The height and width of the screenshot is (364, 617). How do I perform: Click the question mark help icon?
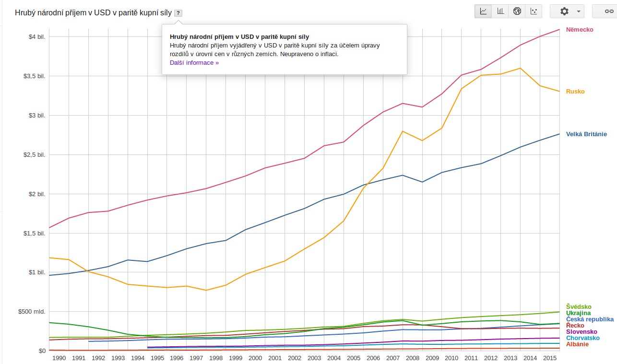178,13
